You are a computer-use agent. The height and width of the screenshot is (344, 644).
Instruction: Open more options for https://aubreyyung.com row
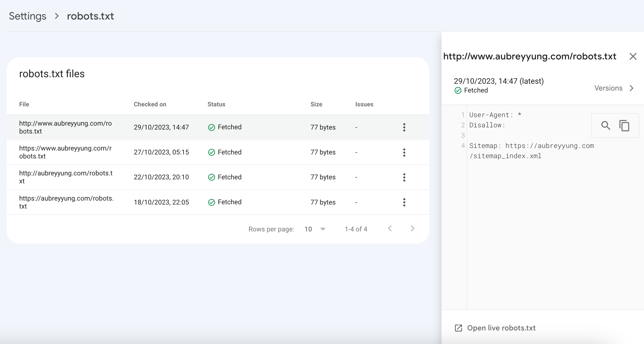[404, 202]
